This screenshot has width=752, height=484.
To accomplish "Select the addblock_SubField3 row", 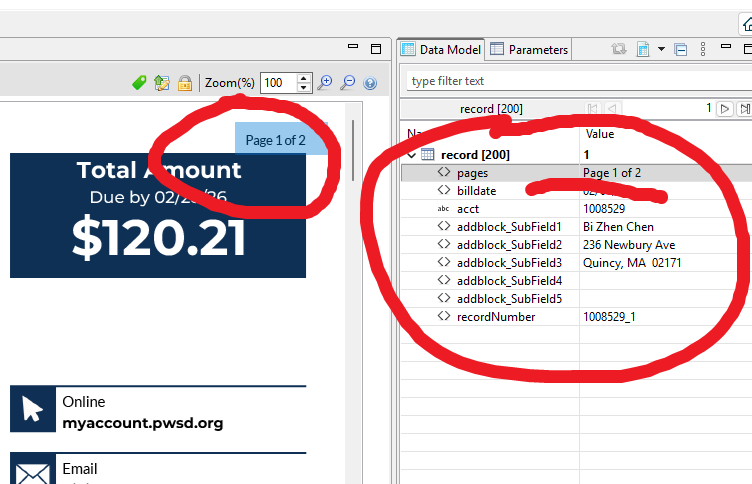I will pos(509,262).
